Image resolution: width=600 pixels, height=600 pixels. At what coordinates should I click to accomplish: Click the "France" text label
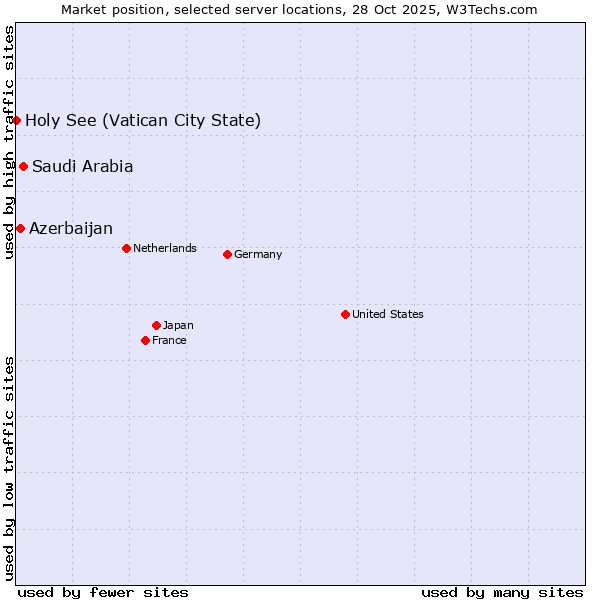pos(169,340)
